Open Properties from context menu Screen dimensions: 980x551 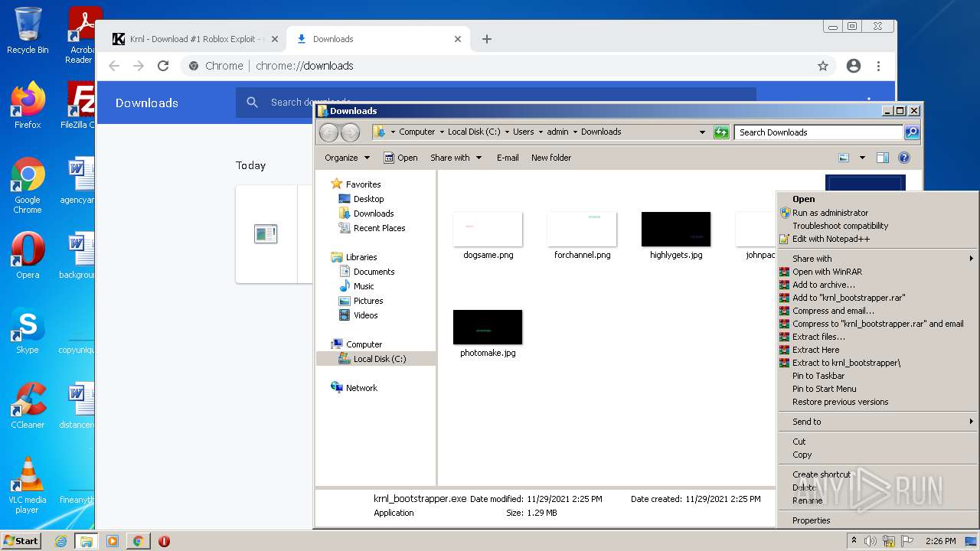[877, 520]
